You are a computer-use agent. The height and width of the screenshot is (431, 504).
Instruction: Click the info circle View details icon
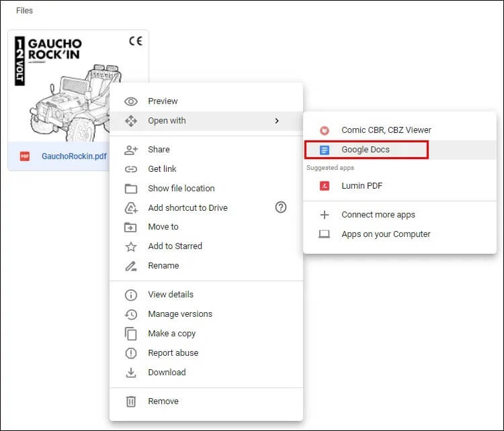coord(131,295)
